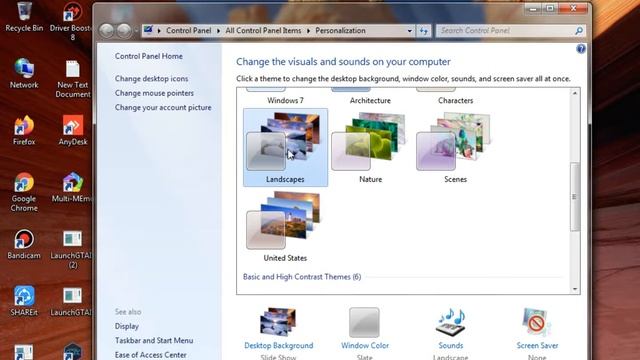
Task: Click the search magnifier icon
Action: click(x=579, y=31)
